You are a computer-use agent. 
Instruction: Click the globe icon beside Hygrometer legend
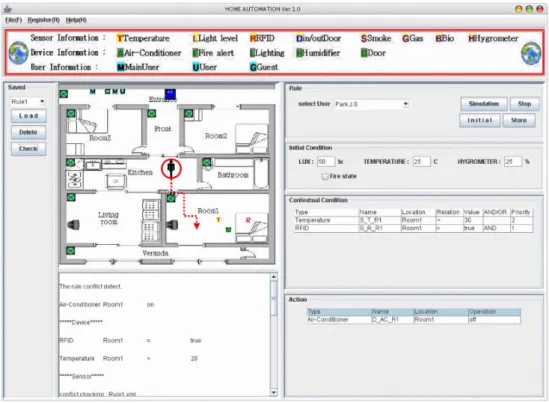(x=531, y=53)
